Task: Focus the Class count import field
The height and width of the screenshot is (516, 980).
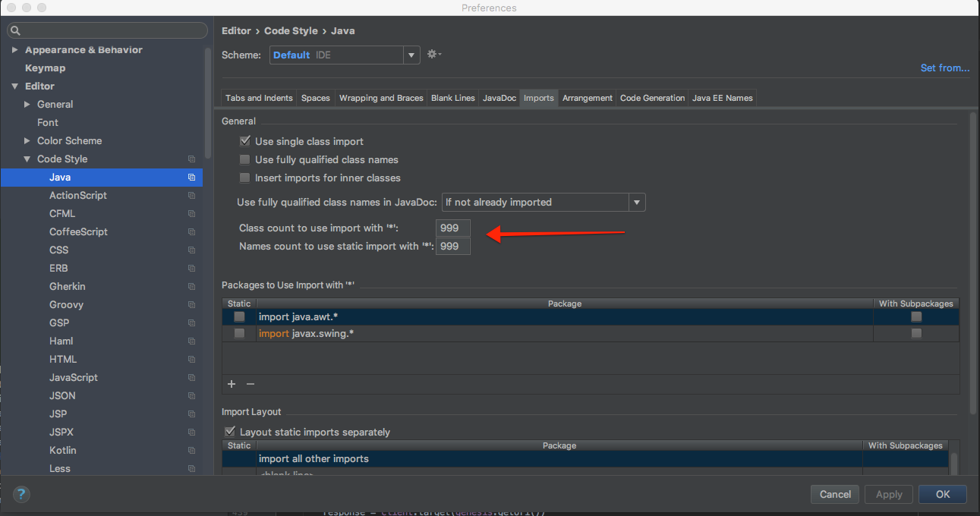Action: point(453,228)
